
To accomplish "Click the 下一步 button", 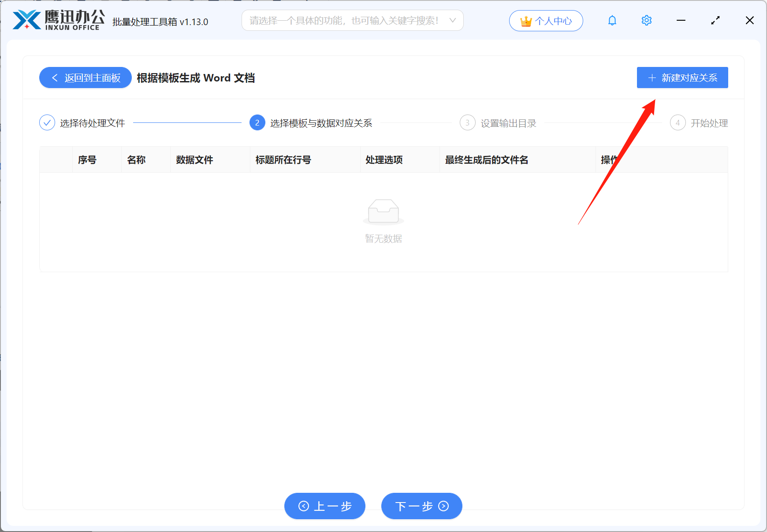I will tap(421, 506).
